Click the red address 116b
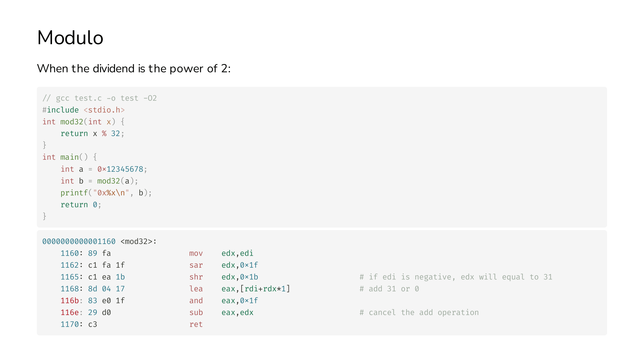Screen dimensions: 644x363 [x=69, y=301]
